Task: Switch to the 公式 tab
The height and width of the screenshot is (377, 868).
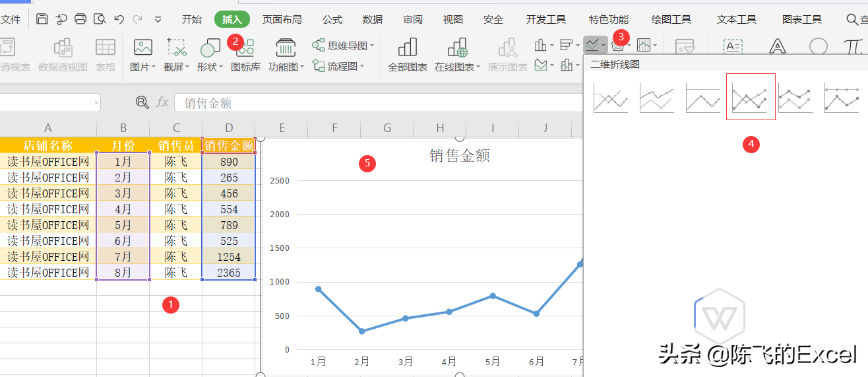Action: (332, 19)
